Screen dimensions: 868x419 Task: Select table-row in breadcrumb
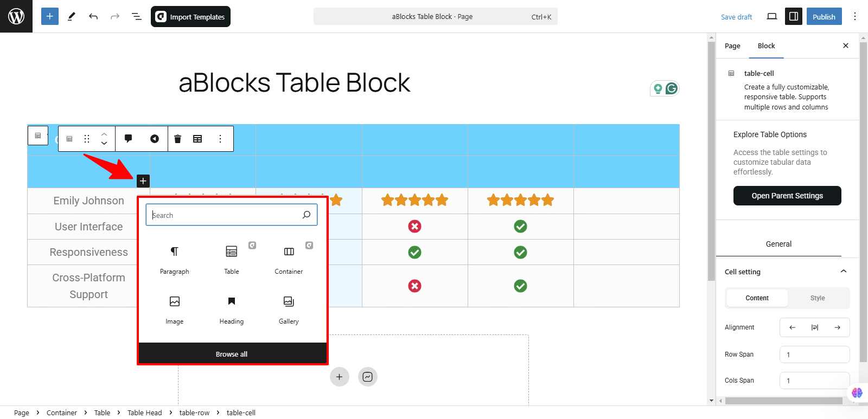point(194,412)
